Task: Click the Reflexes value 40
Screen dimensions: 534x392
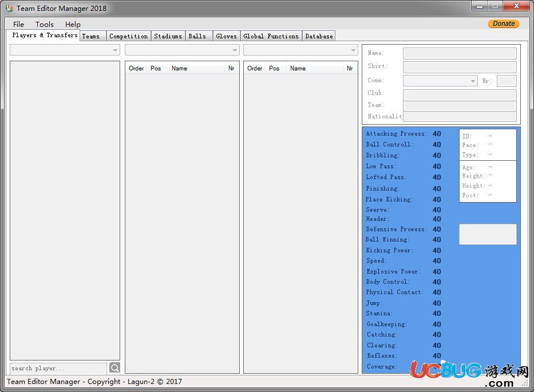Action: [x=437, y=355]
